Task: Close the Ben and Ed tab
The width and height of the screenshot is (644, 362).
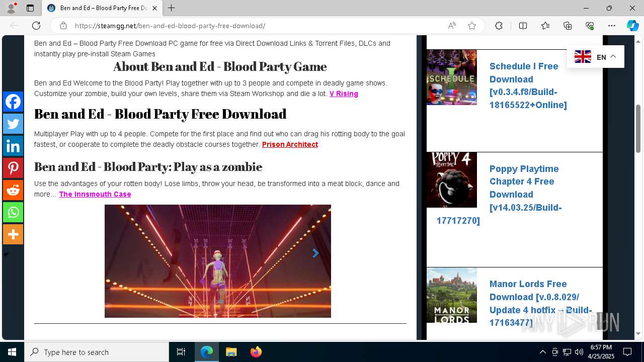Action: click(154, 8)
